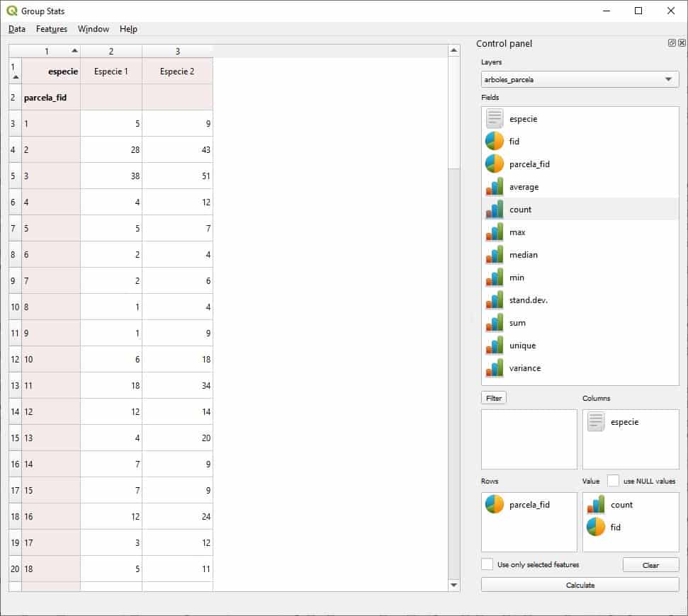The height and width of the screenshot is (616, 688).
Task: Click the Filter button
Action: [494, 398]
